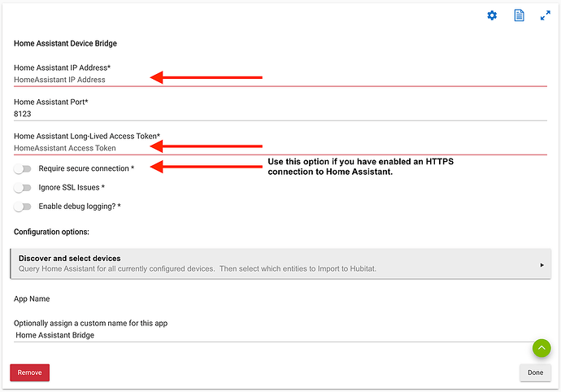
Task: Open the app settings gear icon
Action: tap(492, 15)
